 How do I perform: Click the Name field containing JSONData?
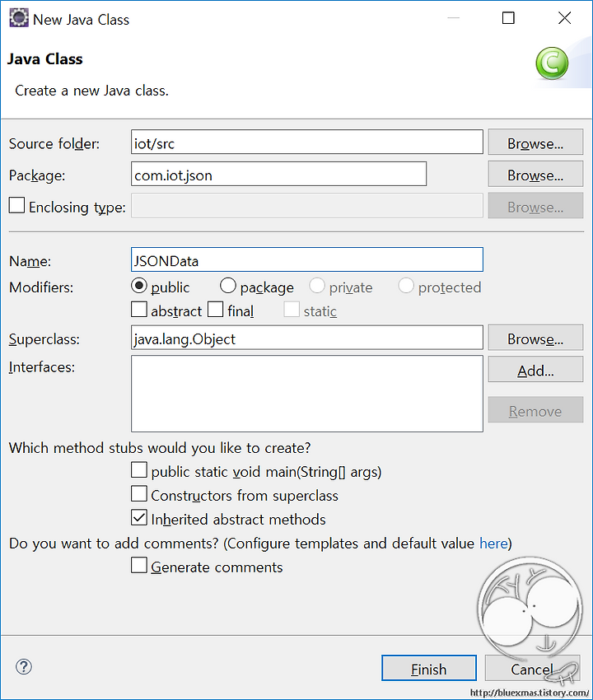point(306,259)
